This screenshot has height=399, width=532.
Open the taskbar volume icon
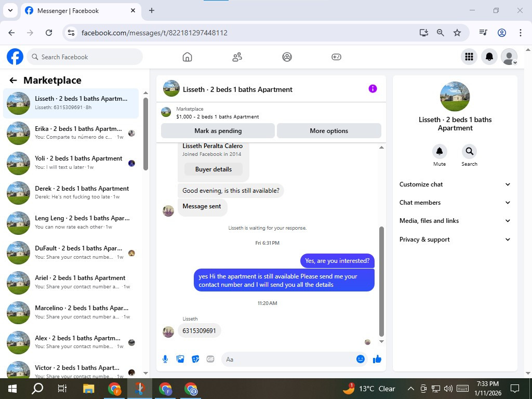(x=448, y=389)
